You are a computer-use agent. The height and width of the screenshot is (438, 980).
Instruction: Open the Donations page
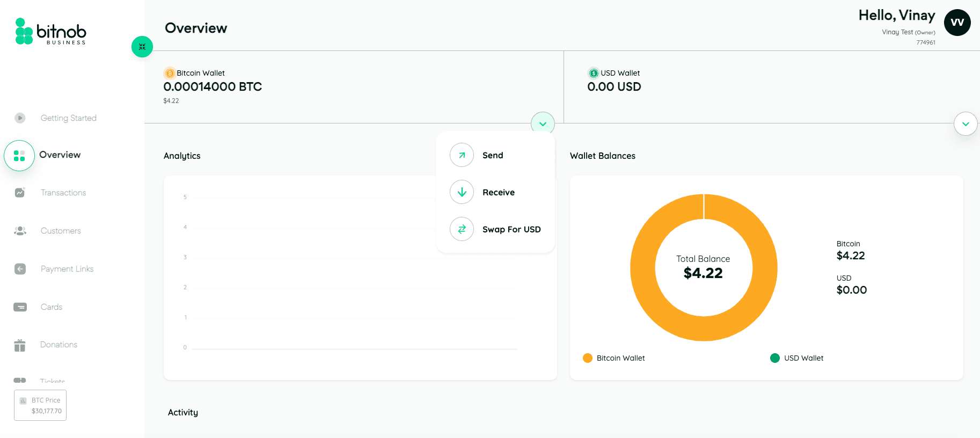point(59,345)
